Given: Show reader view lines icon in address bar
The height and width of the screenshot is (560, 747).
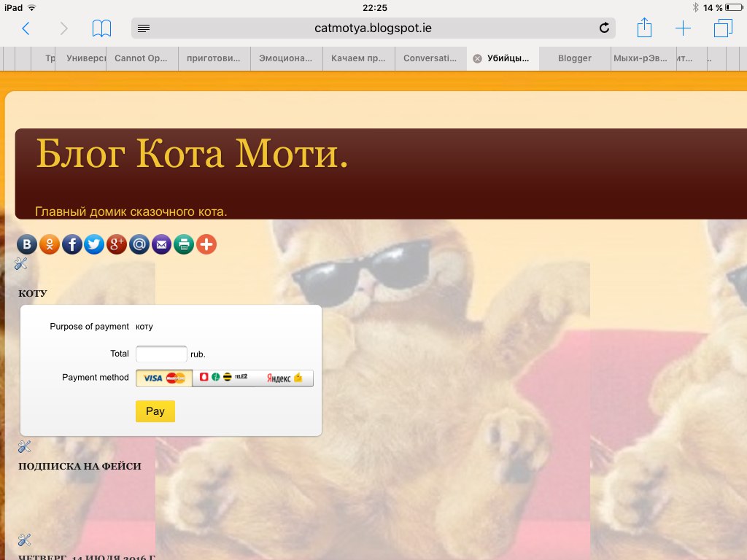Looking at the screenshot, I should 144,28.
